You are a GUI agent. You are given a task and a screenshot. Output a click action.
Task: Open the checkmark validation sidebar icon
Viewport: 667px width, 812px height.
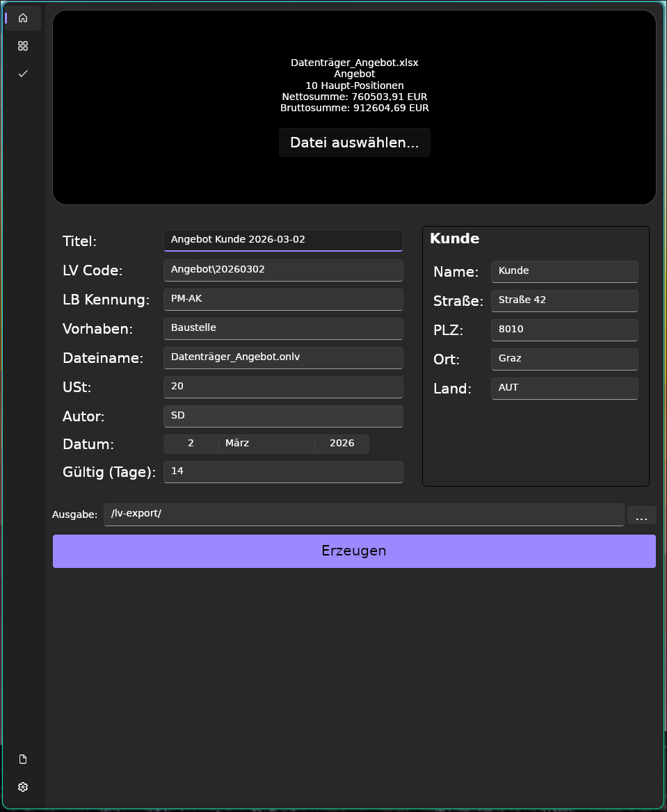click(23, 74)
